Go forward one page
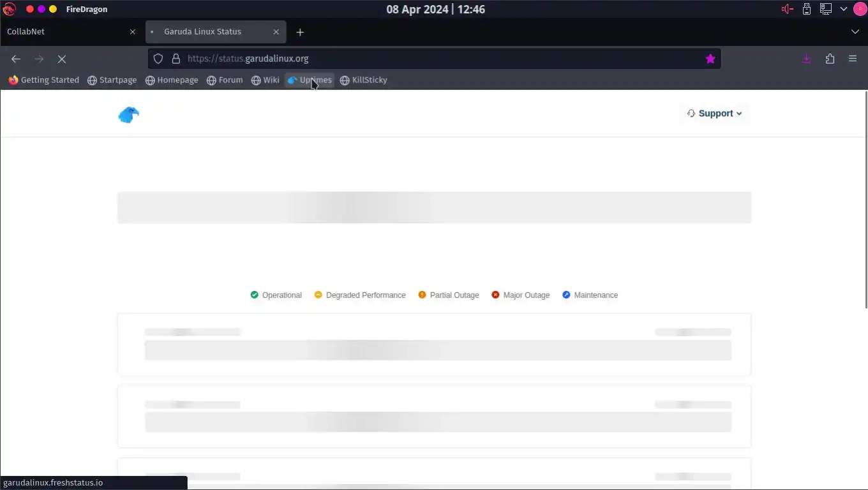The width and height of the screenshot is (868, 490). (x=39, y=59)
